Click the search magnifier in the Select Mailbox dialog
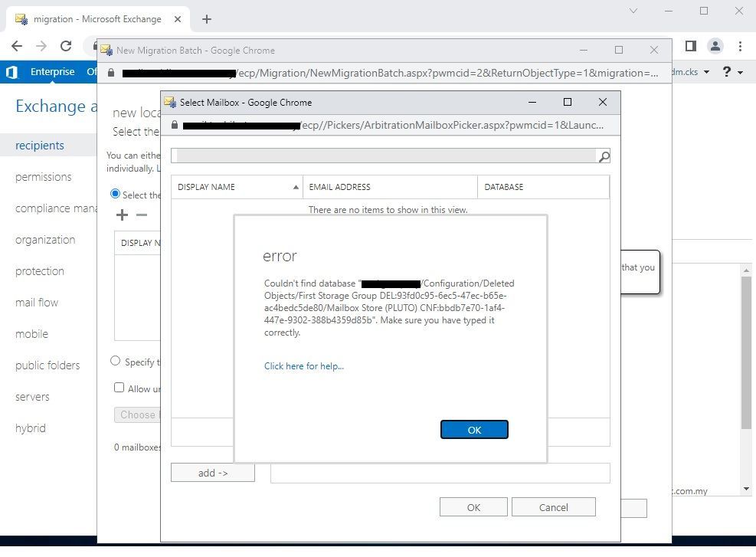The height and width of the screenshot is (557, 756). coord(604,156)
